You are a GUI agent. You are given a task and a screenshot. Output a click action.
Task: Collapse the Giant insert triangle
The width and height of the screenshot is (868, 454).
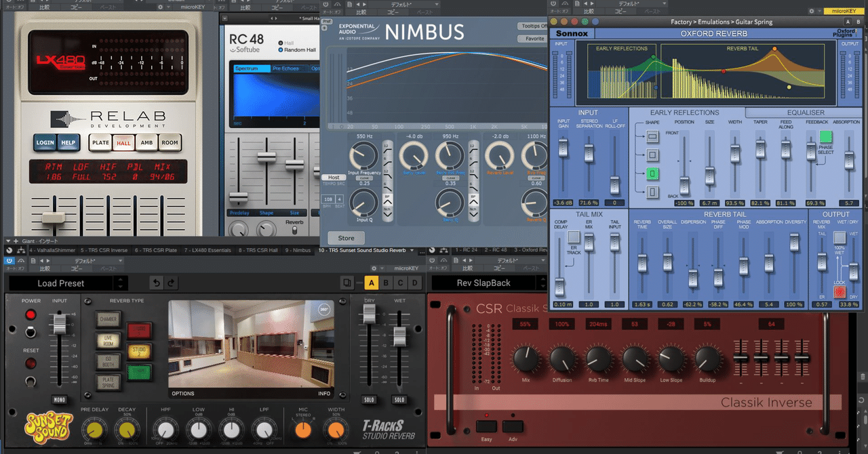click(x=7, y=241)
